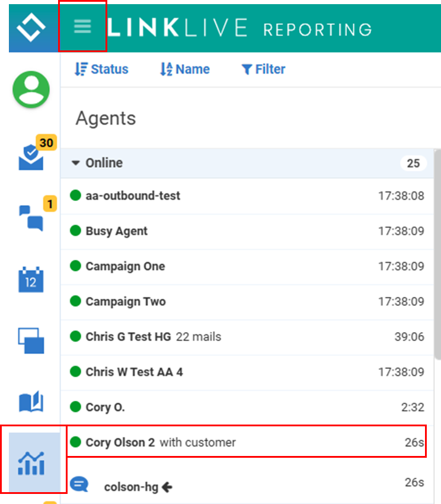The image size is (441, 504).
Task: Open the screen share windows icon
Action: (x=31, y=340)
